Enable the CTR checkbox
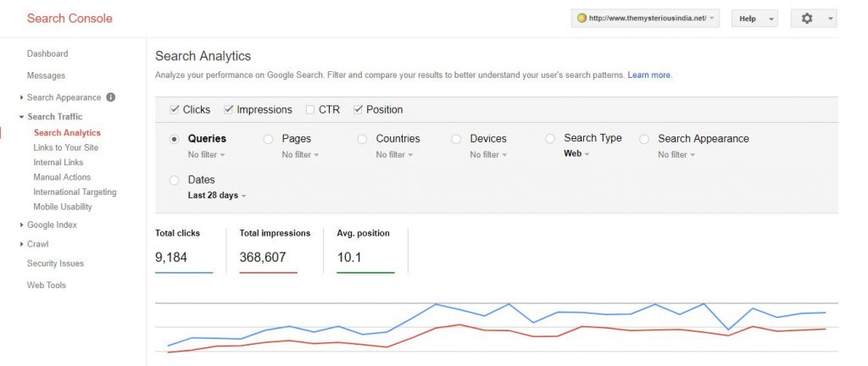Screen dimensions: 868x366 [310, 109]
